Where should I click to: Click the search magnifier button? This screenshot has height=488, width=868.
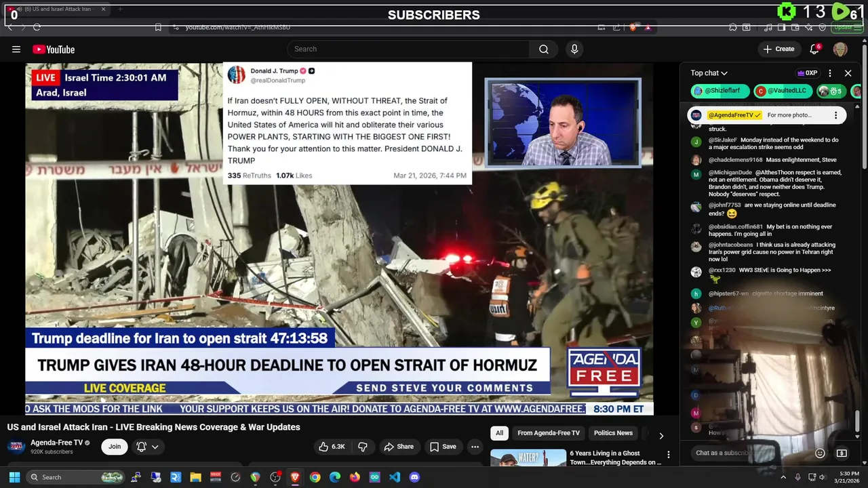click(x=544, y=49)
